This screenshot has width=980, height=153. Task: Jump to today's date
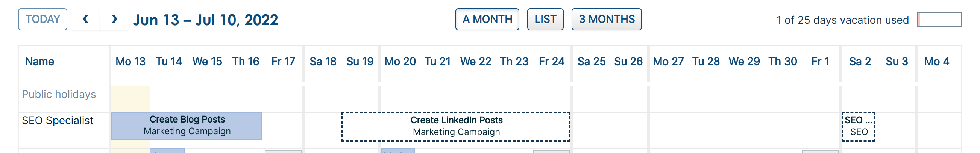[x=42, y=19]
